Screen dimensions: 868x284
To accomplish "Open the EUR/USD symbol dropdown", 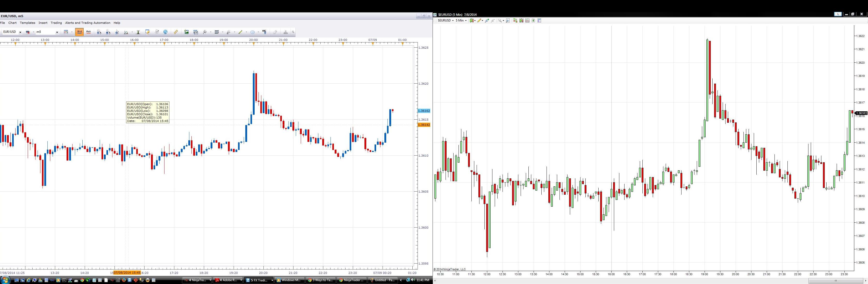I will pos(20,32).
